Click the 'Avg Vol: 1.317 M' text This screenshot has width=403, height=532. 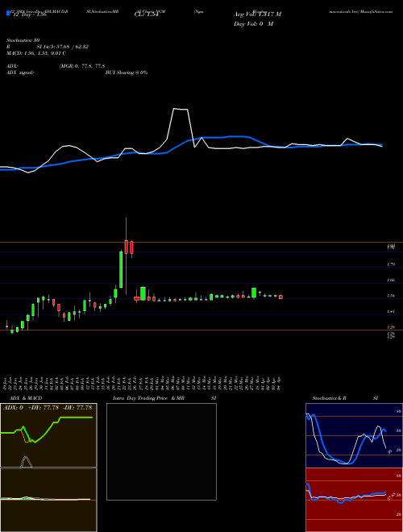[x=257, y=15]
